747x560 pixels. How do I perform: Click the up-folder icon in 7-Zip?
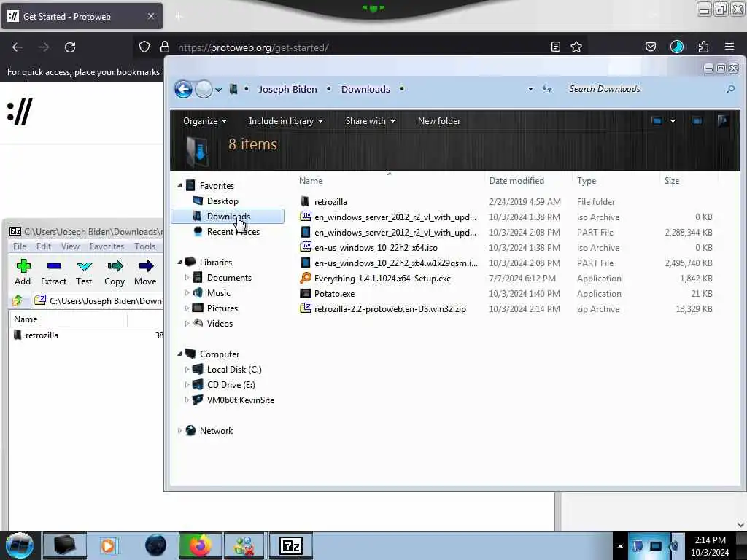[x=18, y=300]
